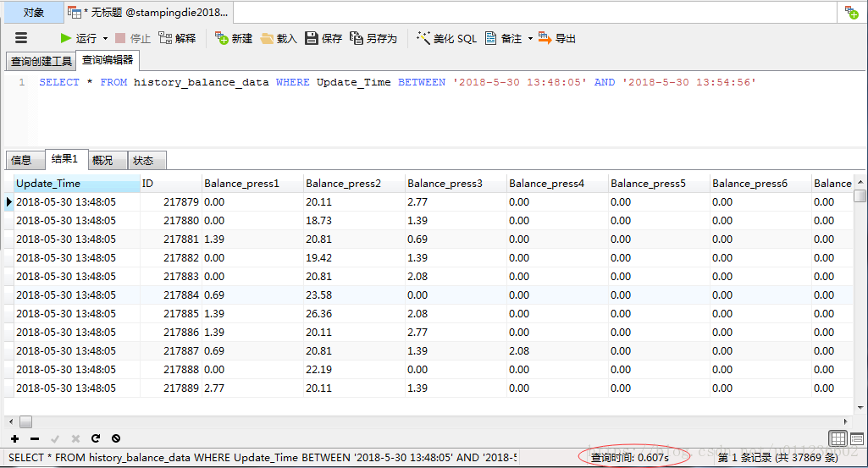Load a query file with 载入
868x468 pixels.
279,38
